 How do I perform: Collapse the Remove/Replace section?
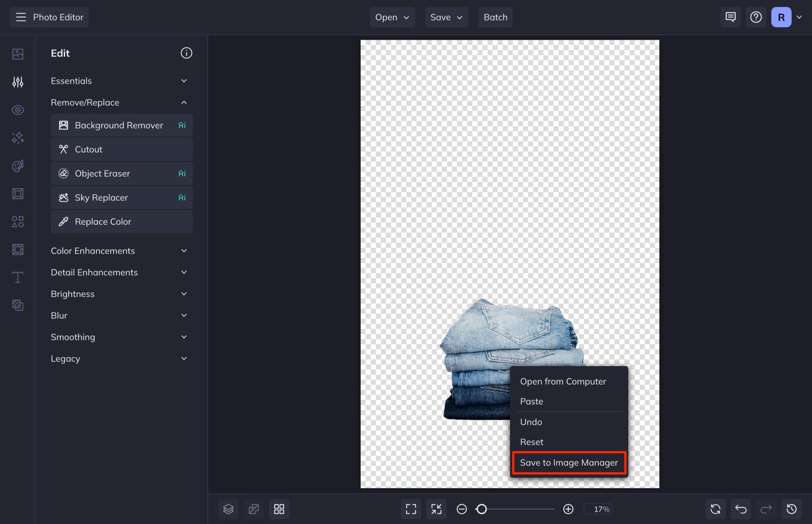(120, 102)
